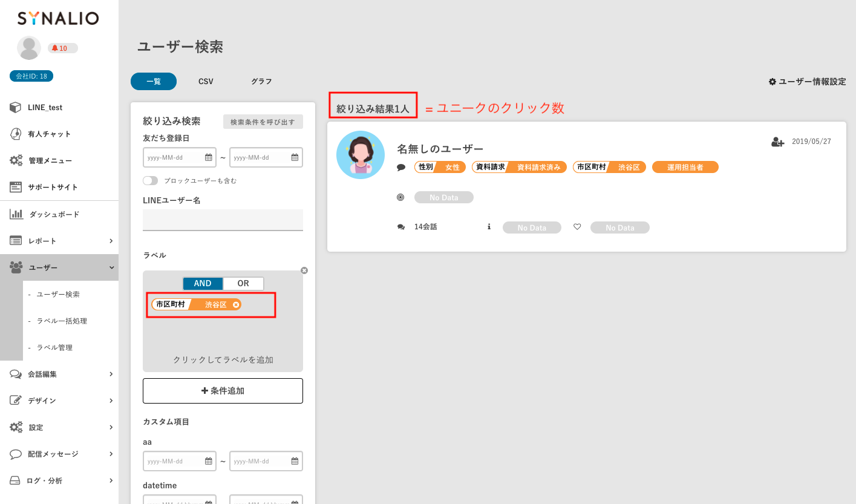Open calendar icon for friend registration start date
The height and width of the screenshot is (504, 856).
209,157
